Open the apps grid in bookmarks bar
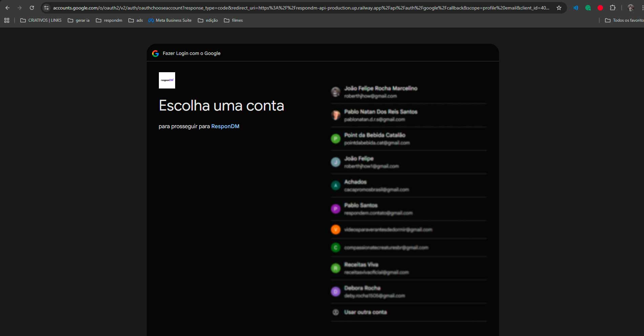This screenshot has height=336, width=644. point(7,20)
